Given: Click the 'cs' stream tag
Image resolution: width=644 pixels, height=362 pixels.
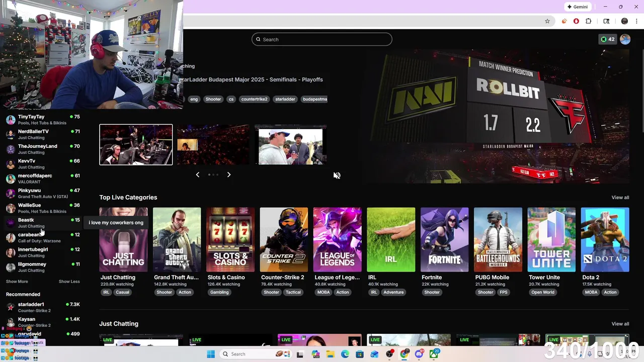Looking at the screenshot, I should 231,99.
